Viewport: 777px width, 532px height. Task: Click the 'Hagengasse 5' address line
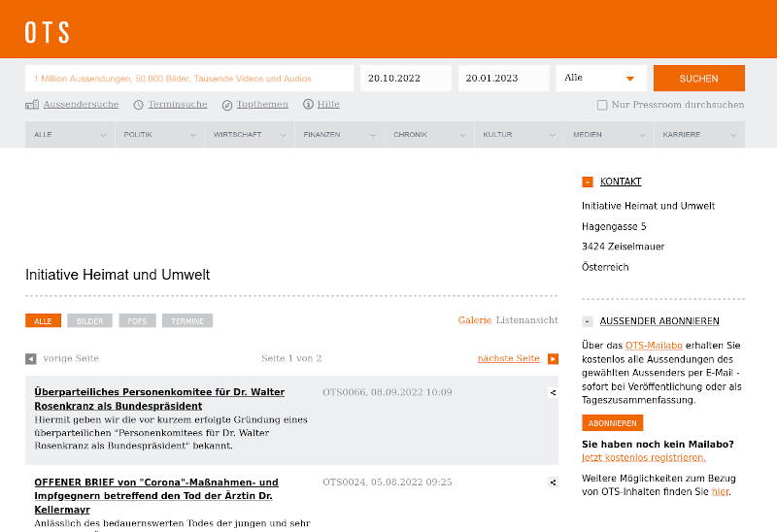click(614, 227)
